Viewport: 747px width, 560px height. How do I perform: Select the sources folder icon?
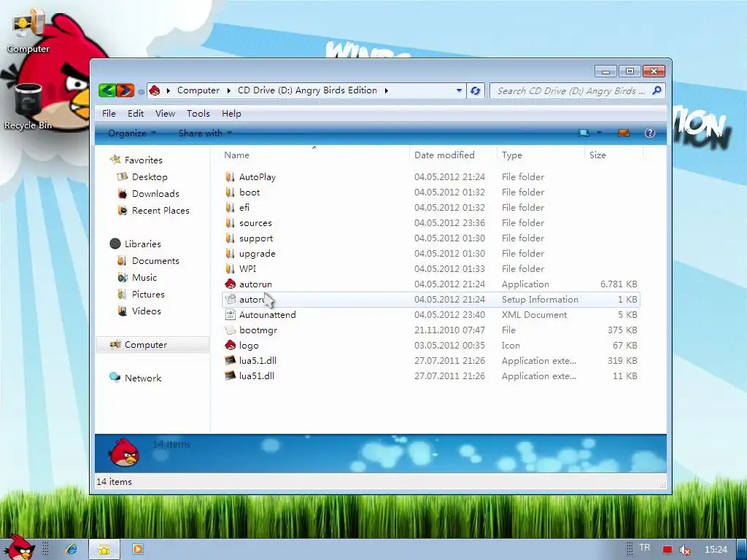(230, 223)
